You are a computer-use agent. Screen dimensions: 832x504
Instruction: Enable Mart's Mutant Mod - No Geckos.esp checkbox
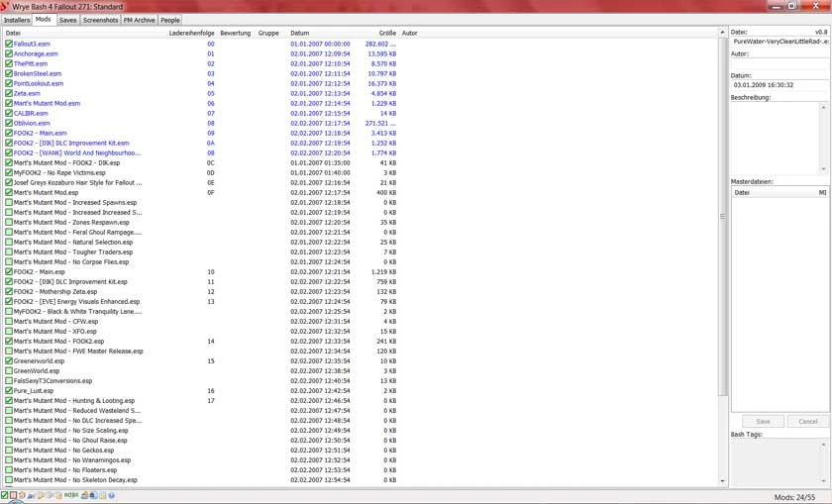pos(9,450)
